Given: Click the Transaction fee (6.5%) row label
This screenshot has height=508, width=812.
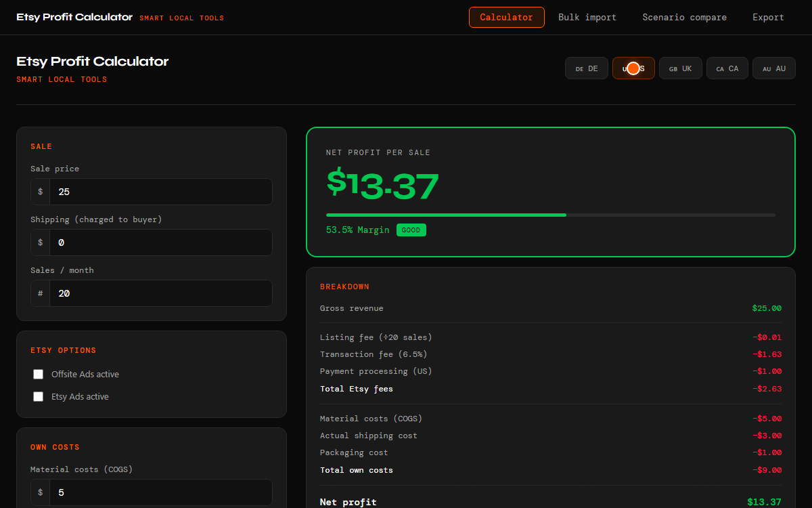Looking at the screenshot, I should 374,354.
